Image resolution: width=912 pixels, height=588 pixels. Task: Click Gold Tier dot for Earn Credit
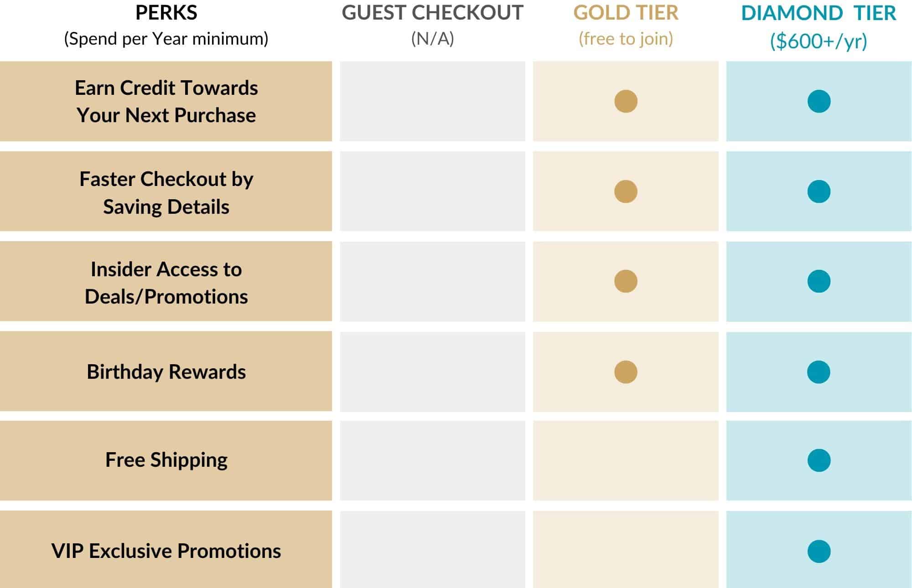coord(626,101)
